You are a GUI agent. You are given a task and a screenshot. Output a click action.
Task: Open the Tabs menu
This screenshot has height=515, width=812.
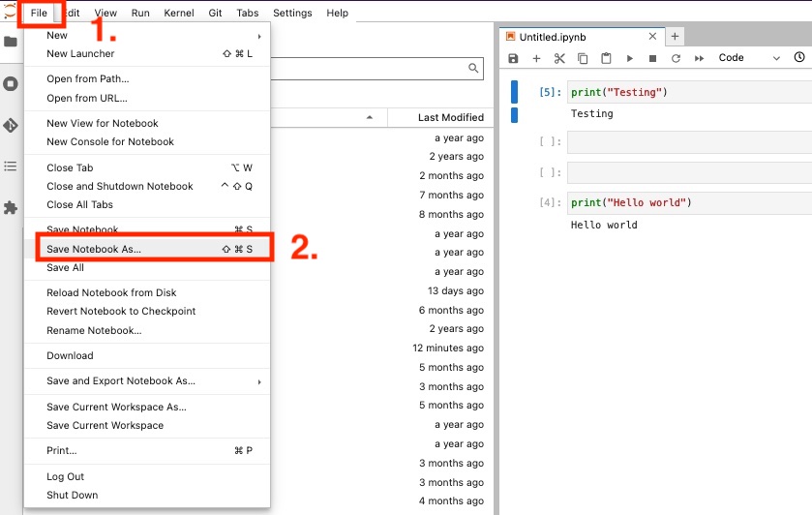(248, 13)
